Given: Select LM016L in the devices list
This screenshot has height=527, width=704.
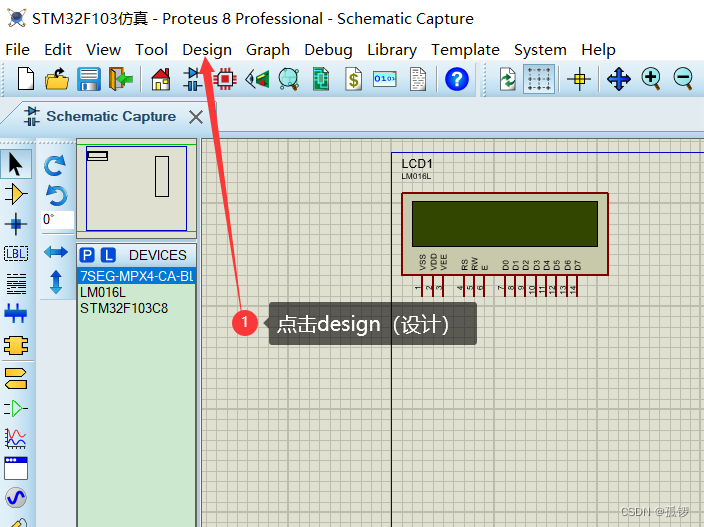Looking at the screenshot, I should click(103, 292).
